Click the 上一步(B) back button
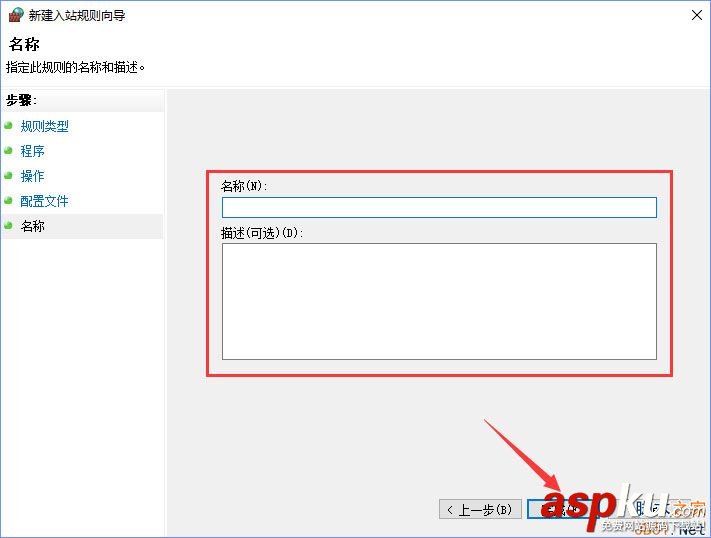The height and width of the screenshot is (538, 711). coord(480,509)
